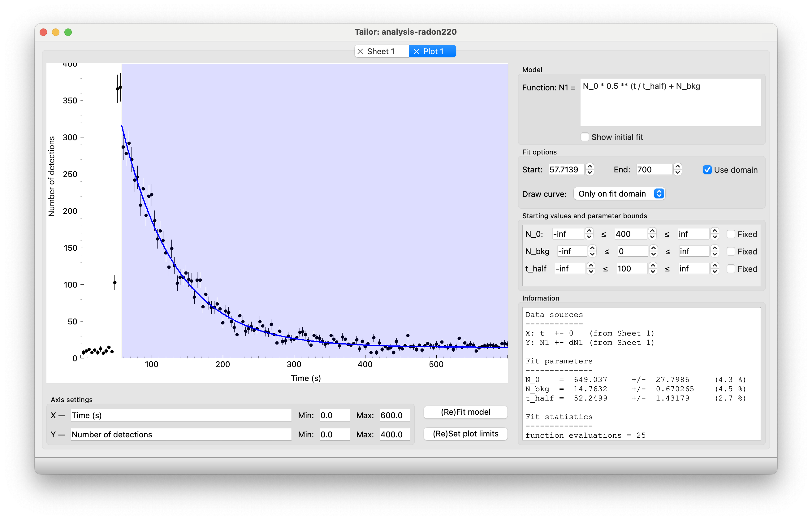Screen dimensions: 812x520
Task: Fix the t_half parameter
Action: click(x=731, y=269)
